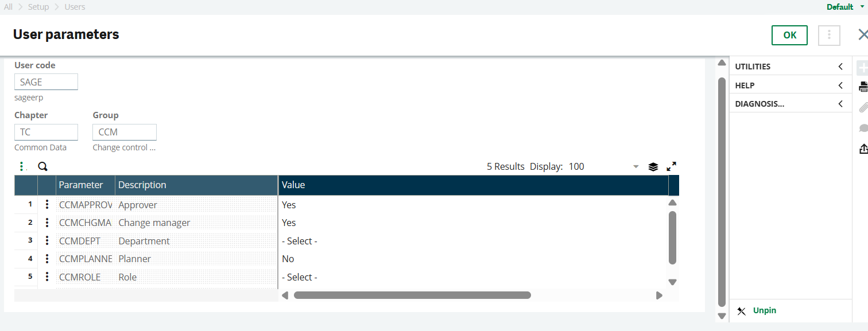Click inside the User code field

[46, 81]
